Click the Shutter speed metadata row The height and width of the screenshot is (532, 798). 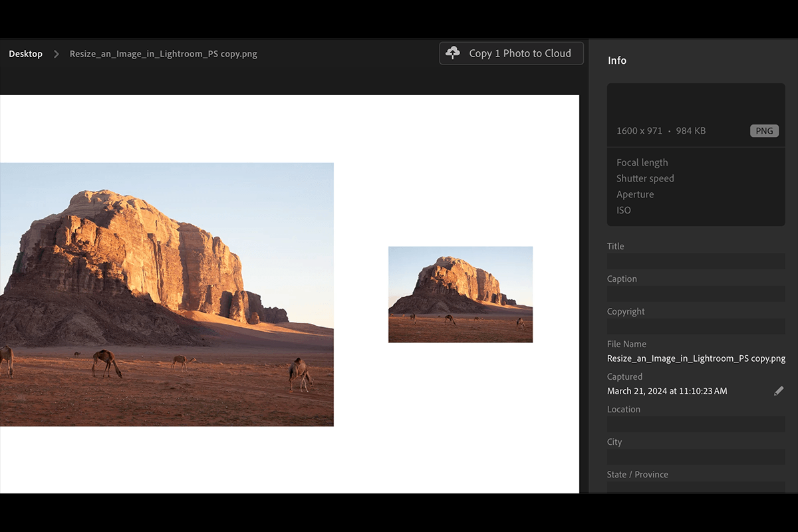click(x=645, y=178)
